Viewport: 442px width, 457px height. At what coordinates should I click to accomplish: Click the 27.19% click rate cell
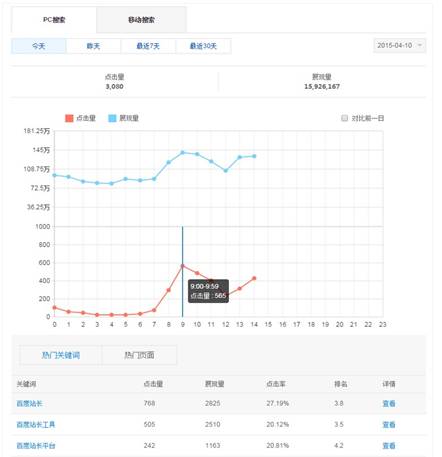click(x=277, y=403)
